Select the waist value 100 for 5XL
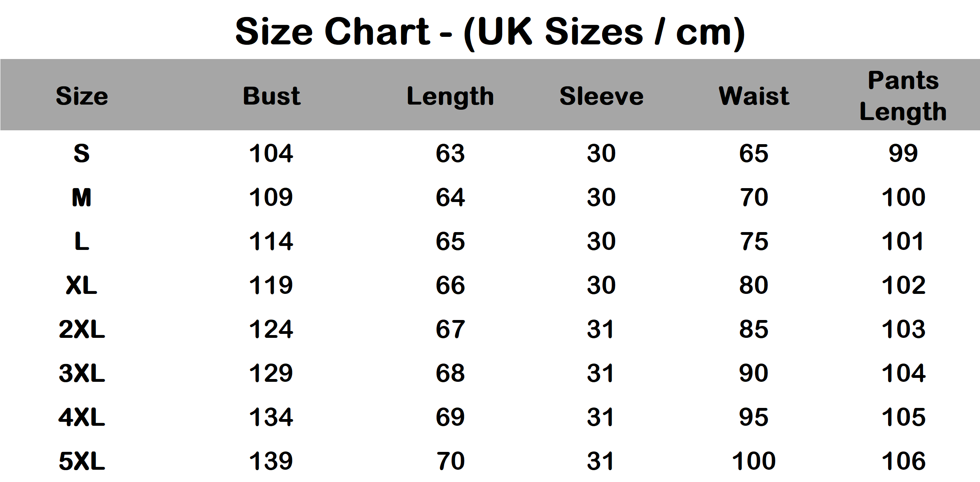Viewport: 980px width, 482px height. 754,461
